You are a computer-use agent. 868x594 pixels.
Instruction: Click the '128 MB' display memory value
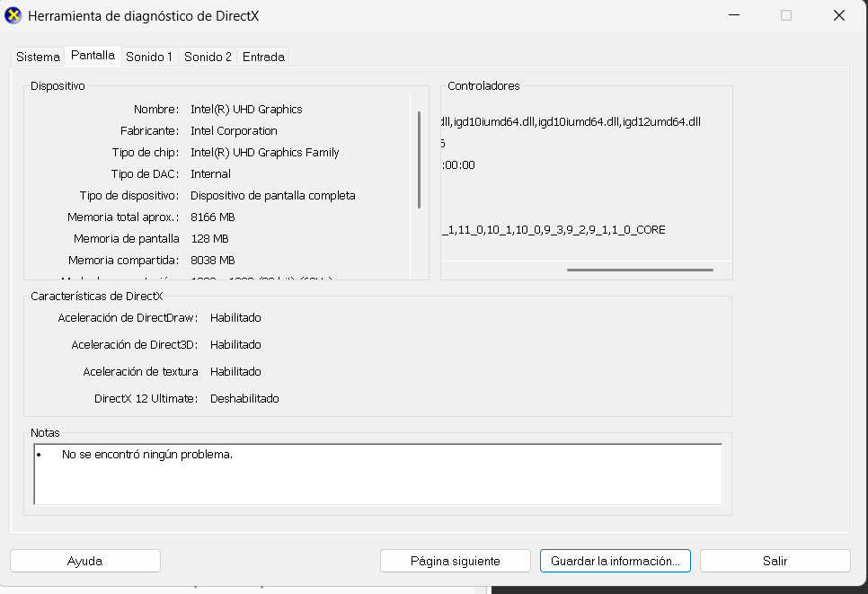click(x=209, y=239)
